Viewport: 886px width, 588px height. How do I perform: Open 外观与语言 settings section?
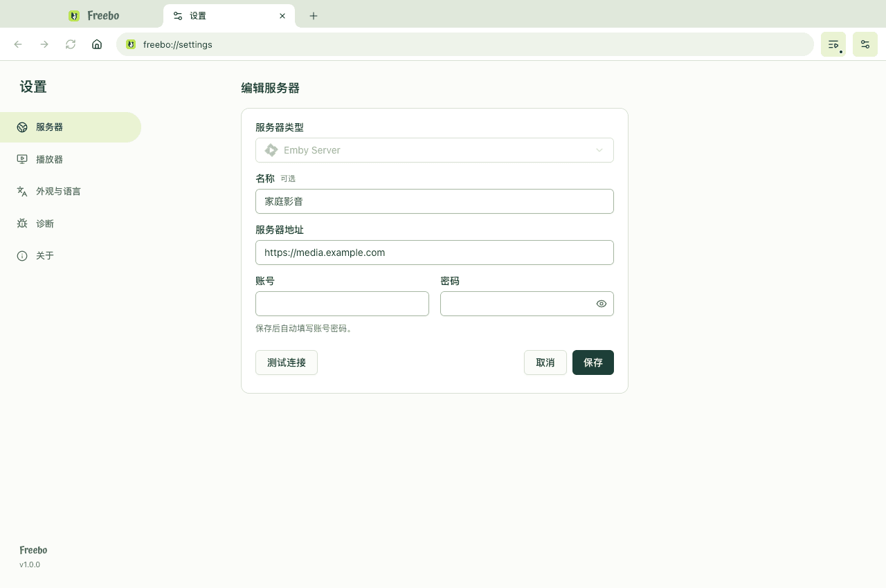point(71,192)
